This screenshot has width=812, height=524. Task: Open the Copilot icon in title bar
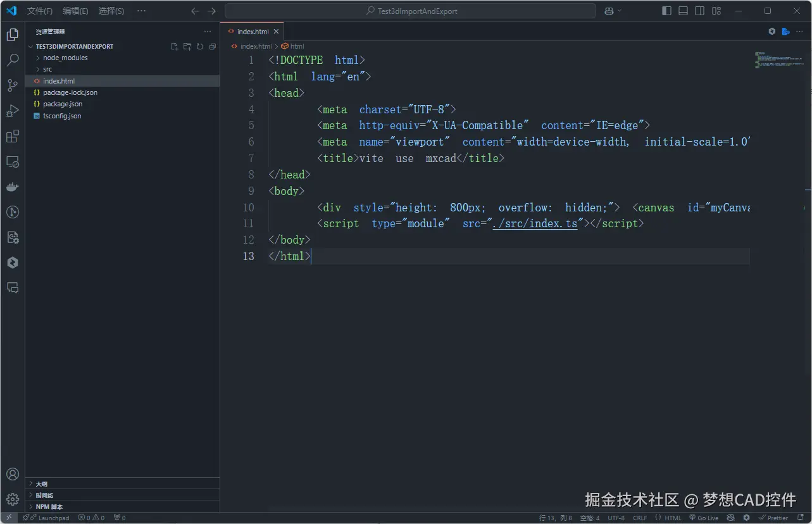coord(609,11)
